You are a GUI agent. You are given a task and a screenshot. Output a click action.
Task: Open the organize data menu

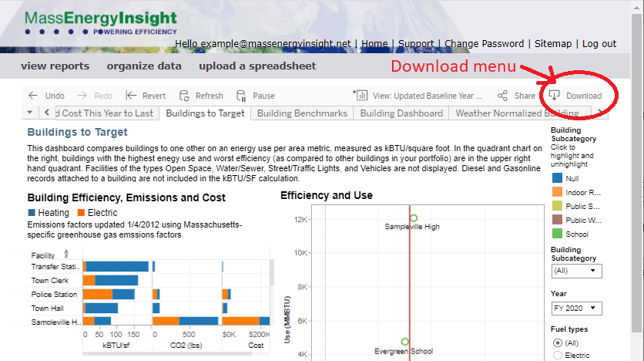(x=144, y=66)
